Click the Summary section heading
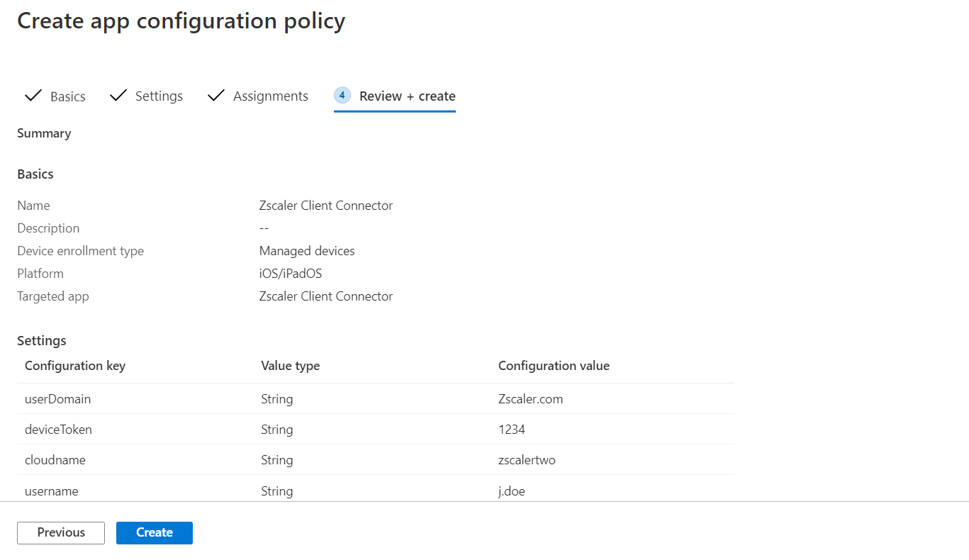This screenshot has width=969, height=560. (44, 133)
